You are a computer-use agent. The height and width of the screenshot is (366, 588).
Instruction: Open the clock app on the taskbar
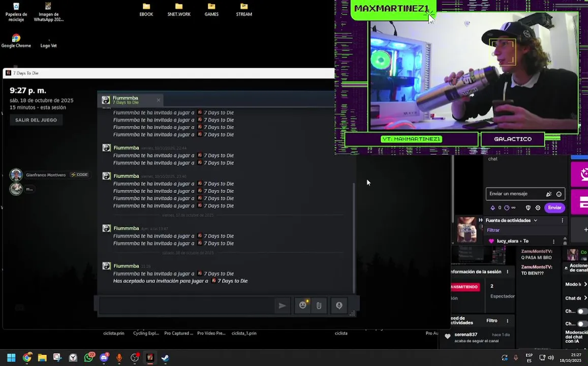pyautogui.click(x=73, y=358)
